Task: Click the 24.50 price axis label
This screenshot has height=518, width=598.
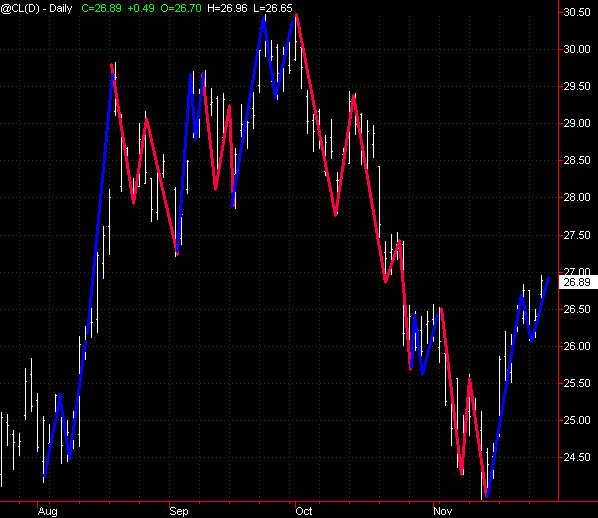Action: tap(577, 457)
